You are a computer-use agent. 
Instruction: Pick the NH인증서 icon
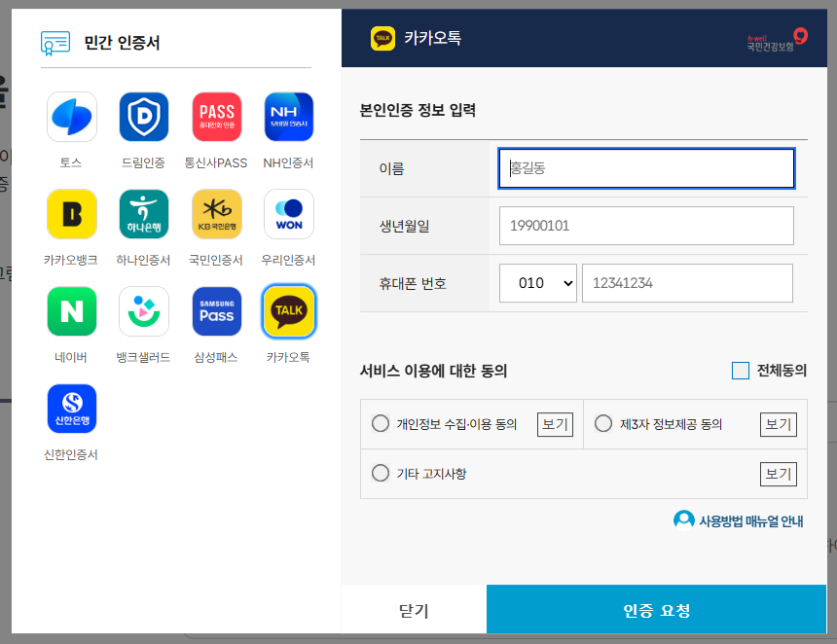[x=289, y=117]
